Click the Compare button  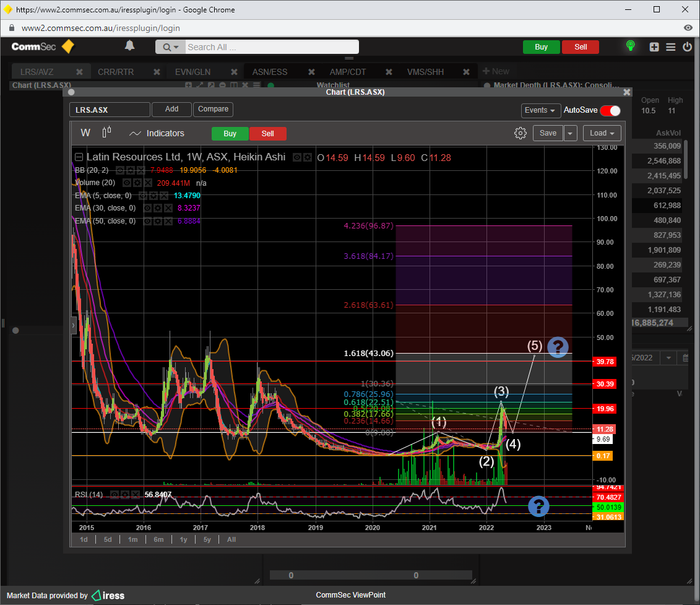pyautogui.click(x=213, y=109)
